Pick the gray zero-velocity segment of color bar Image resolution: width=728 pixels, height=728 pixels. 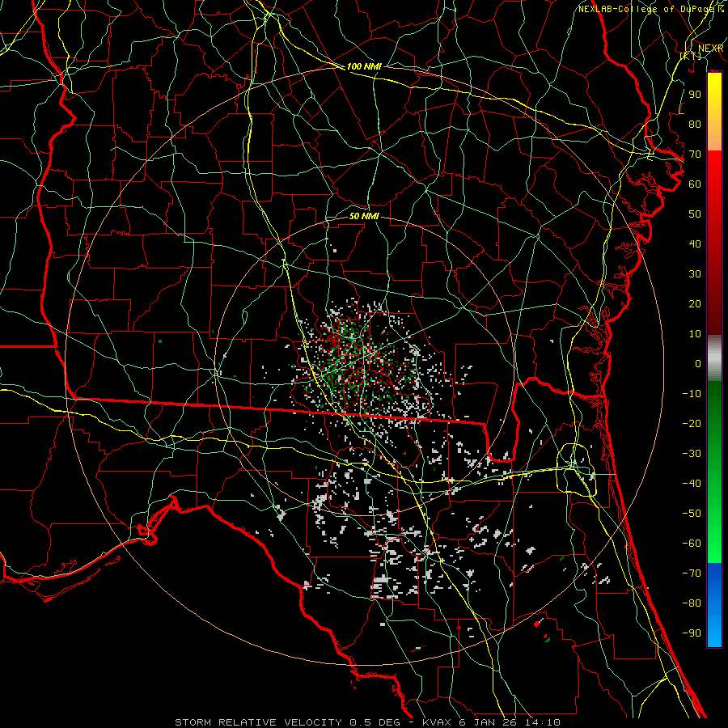click(714, 358)
